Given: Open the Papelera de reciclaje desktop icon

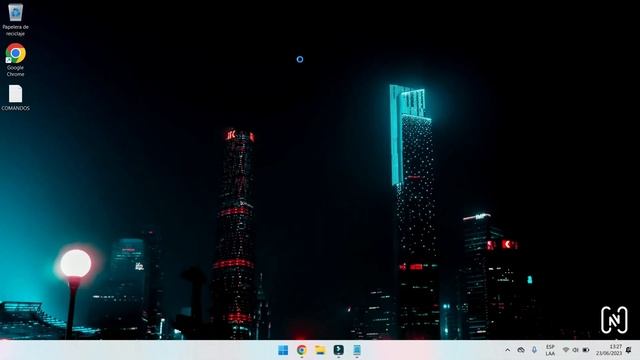Looking at the screenshot, I should [x=16, y=19].
